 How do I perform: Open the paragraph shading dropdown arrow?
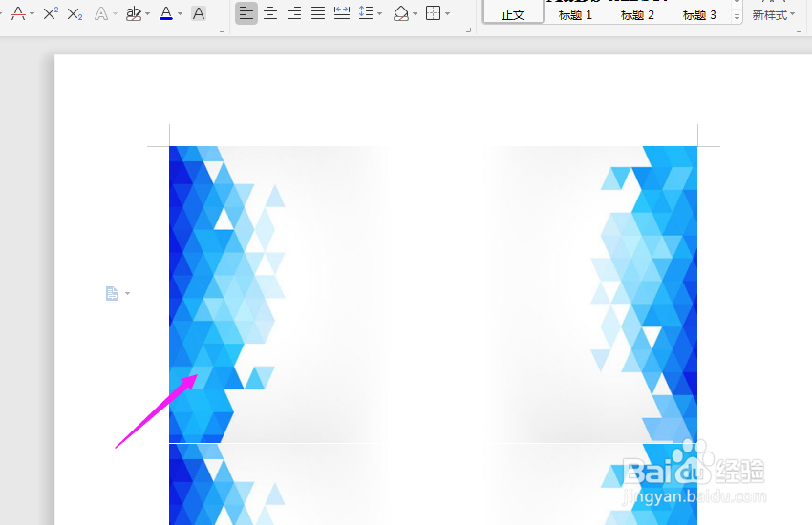click(415, 14)
